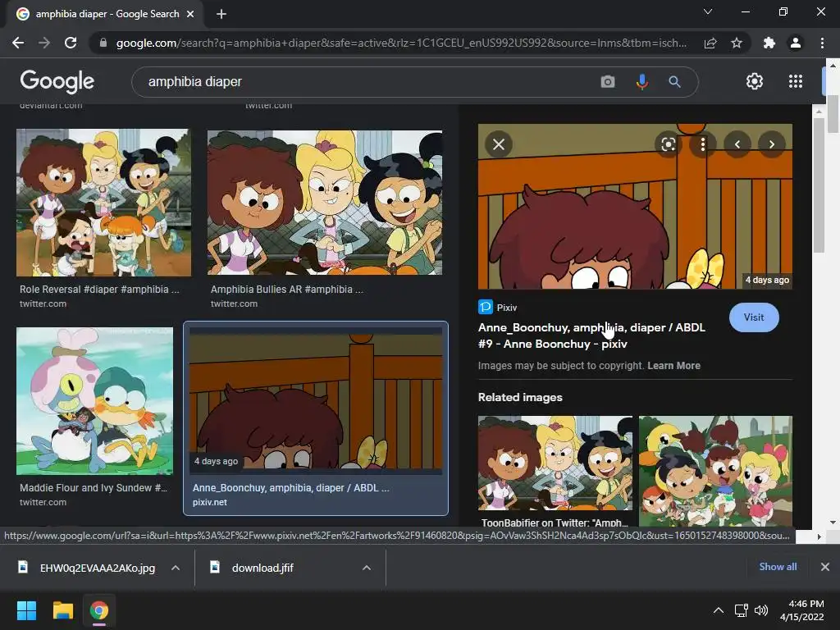Expand options for EHW0q2EVAAA2AKo.jpg download
Viewport: 840px width, 630px height.
[176, 568]
